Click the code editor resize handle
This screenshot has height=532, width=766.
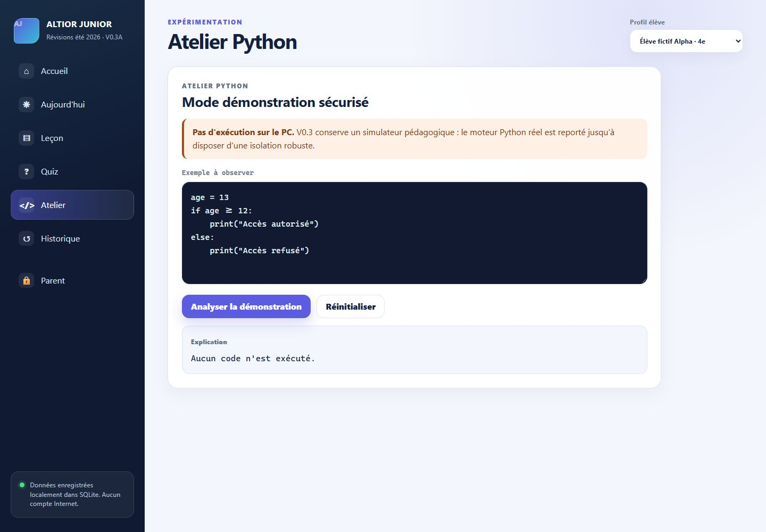[644, 280]
